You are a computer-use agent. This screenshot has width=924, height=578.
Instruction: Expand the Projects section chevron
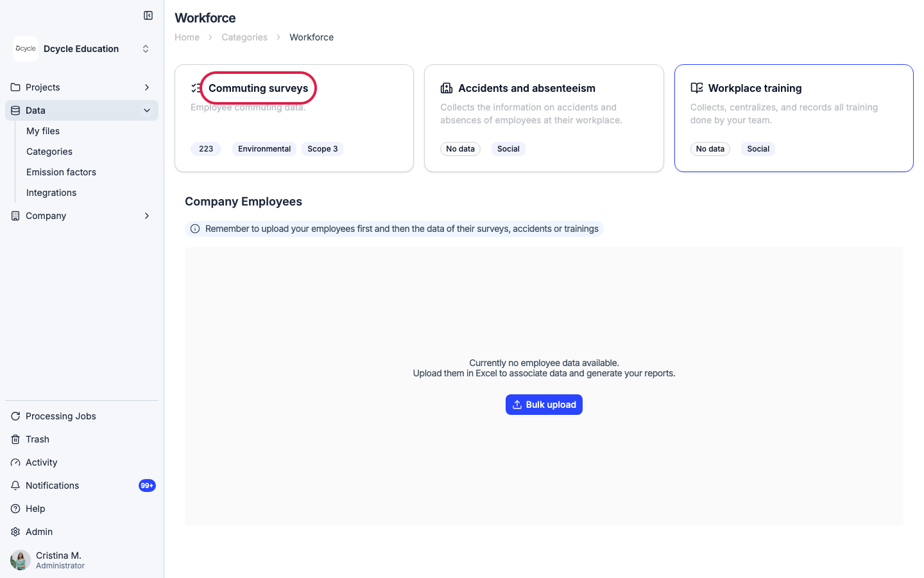pyautogui.click(x=147, y=87)
